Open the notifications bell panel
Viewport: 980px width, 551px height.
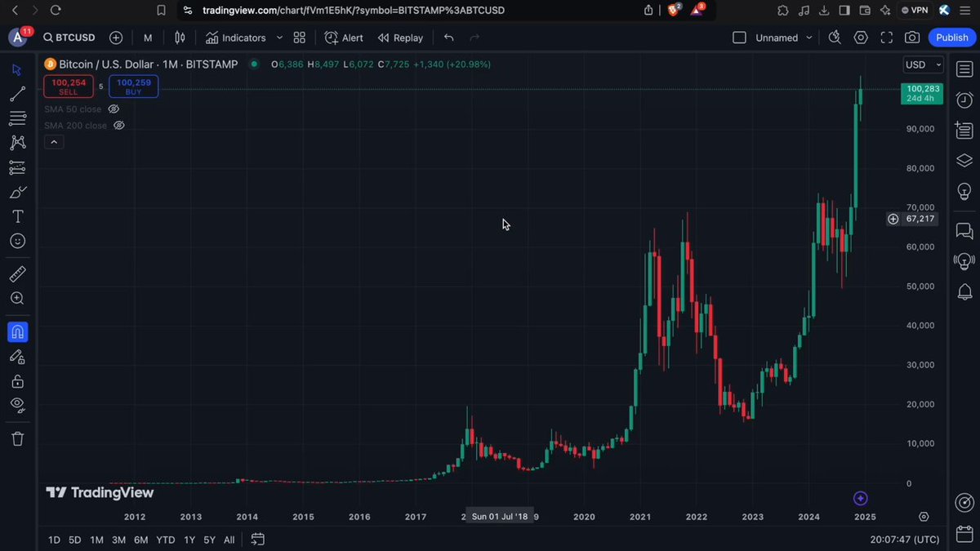(x=964, y=291)
